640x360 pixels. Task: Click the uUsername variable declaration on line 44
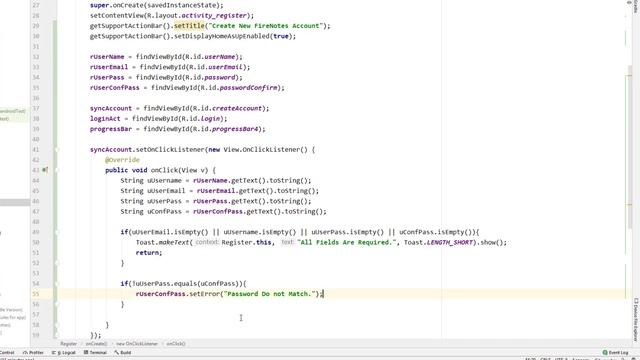click(x=164, y=180)
